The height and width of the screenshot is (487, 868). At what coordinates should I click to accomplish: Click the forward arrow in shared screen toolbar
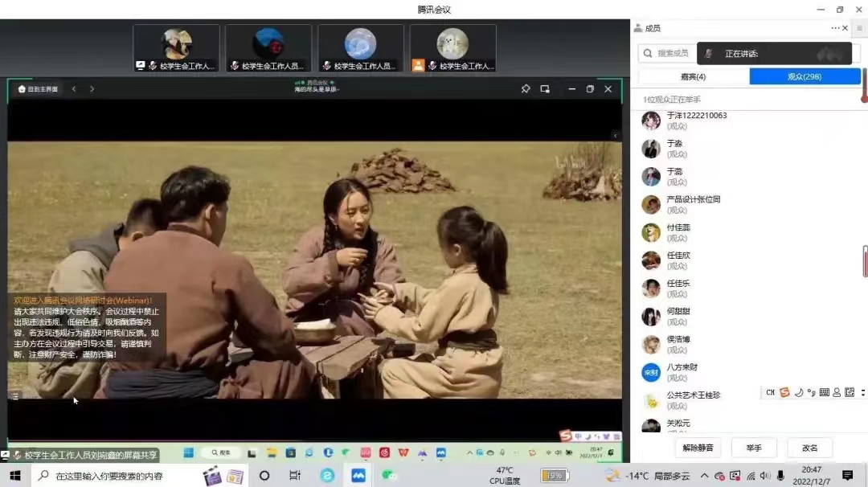(x=92, y=88)
